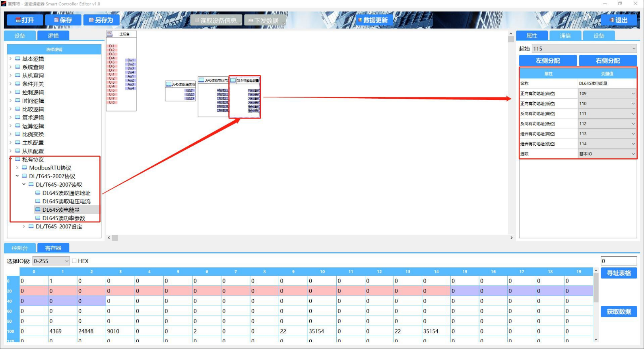
Task: Select DL645读取通信地址 in the tree
Action: point(66,193)
